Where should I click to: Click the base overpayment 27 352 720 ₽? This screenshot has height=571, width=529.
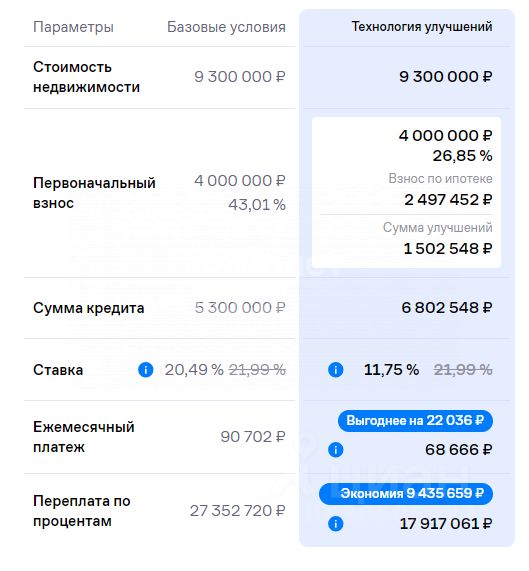click(x=238, y=511)
